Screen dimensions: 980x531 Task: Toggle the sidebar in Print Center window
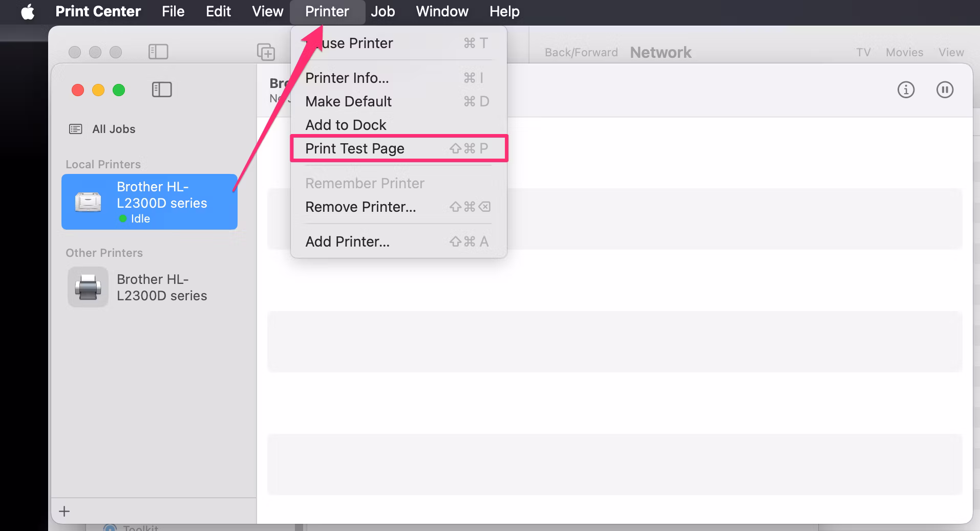(162, 90)
